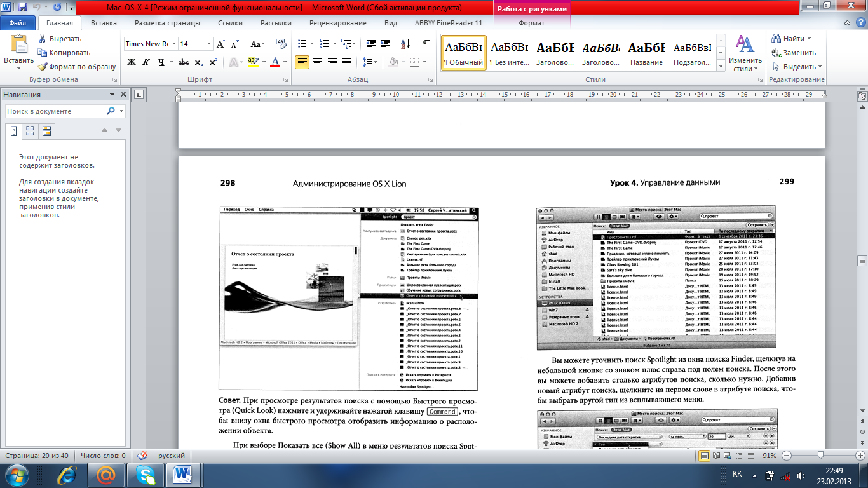Toggle Bold (Ж) formatting
This screenshot has height=488, width=868.
pyautogui.click(x=132, y=62)
